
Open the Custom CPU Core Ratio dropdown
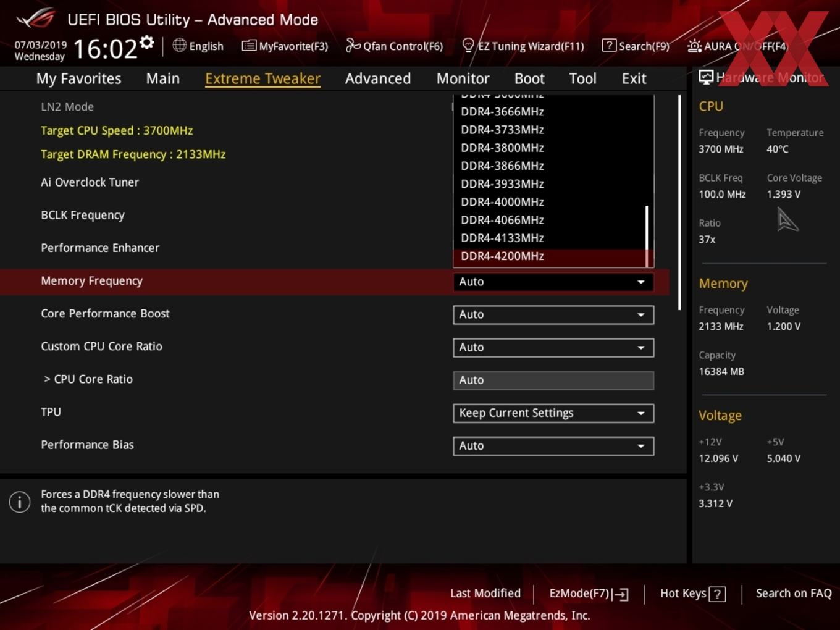[553, 347]
